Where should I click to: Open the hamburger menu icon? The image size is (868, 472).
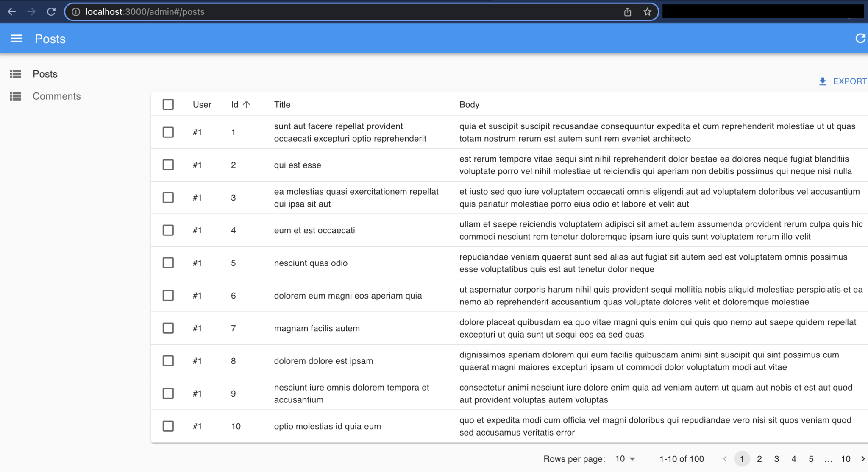16,39
